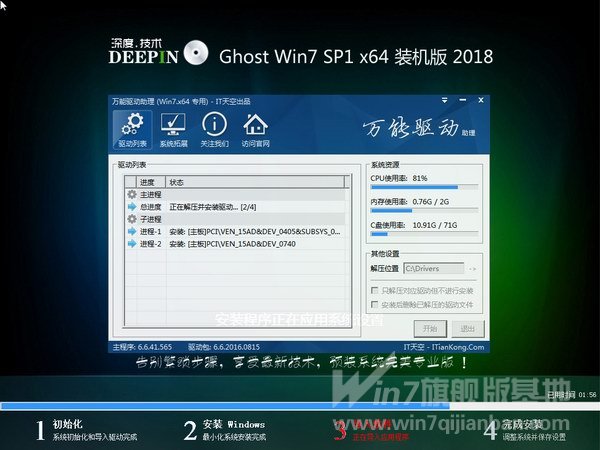Open the 驱动列表 driver list tab
Viewport: 600px width, 450px height.
(x=132, y=130)
